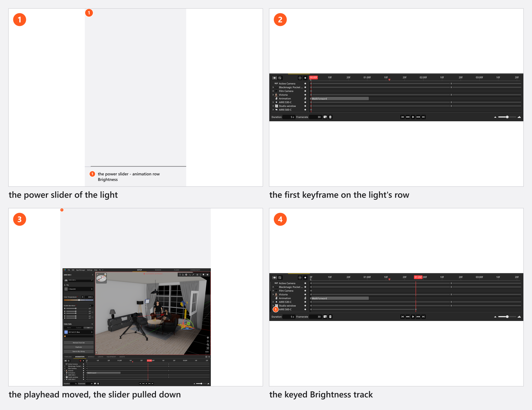The height and width of the screenshot is (410, 532).
Task: Select the WalkForward animation clip in panel 2
Action: click(x=339, y=99)
